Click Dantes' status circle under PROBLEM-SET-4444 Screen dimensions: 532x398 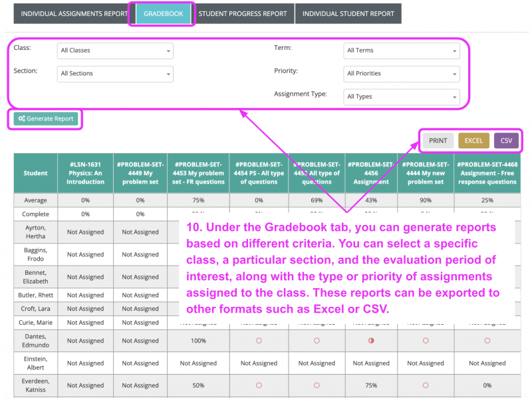coord(426,341)
